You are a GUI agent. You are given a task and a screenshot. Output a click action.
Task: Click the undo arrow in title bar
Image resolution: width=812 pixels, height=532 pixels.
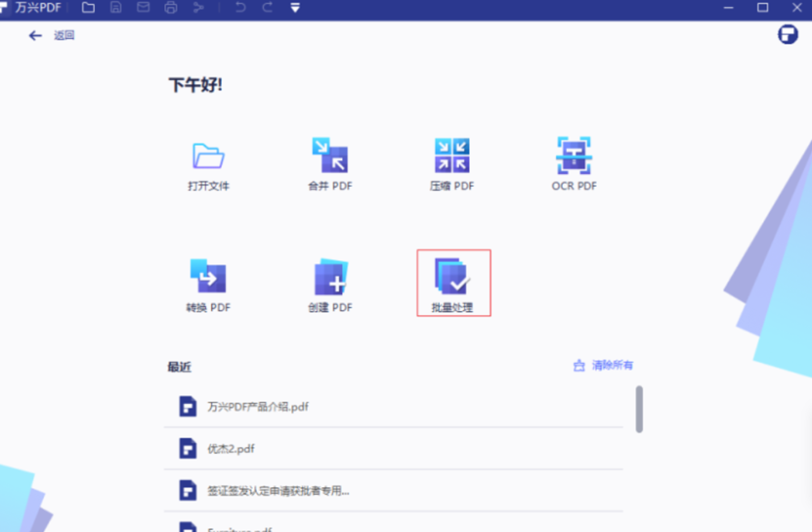coord(240,7)
